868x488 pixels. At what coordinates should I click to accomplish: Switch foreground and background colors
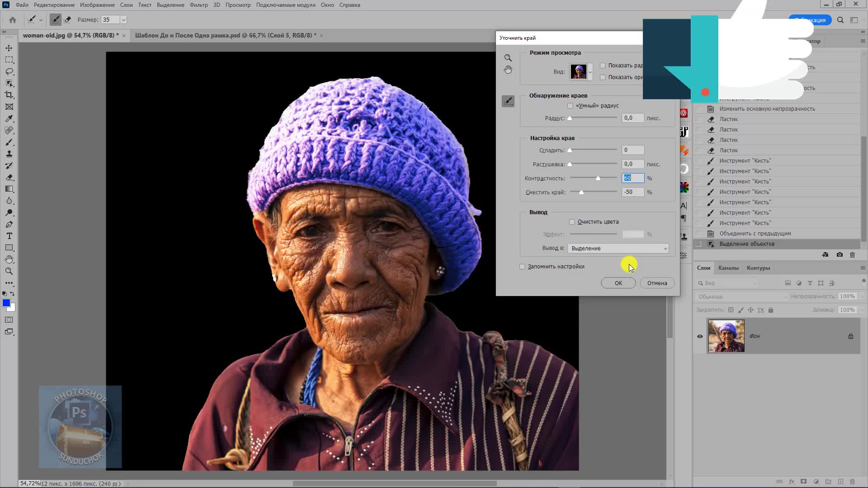13,294
